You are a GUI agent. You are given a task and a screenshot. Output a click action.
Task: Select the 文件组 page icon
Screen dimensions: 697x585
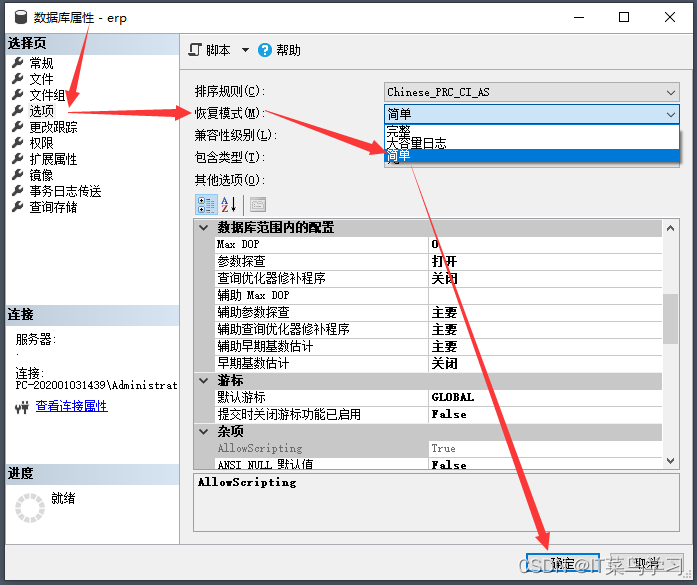[17, 95]
